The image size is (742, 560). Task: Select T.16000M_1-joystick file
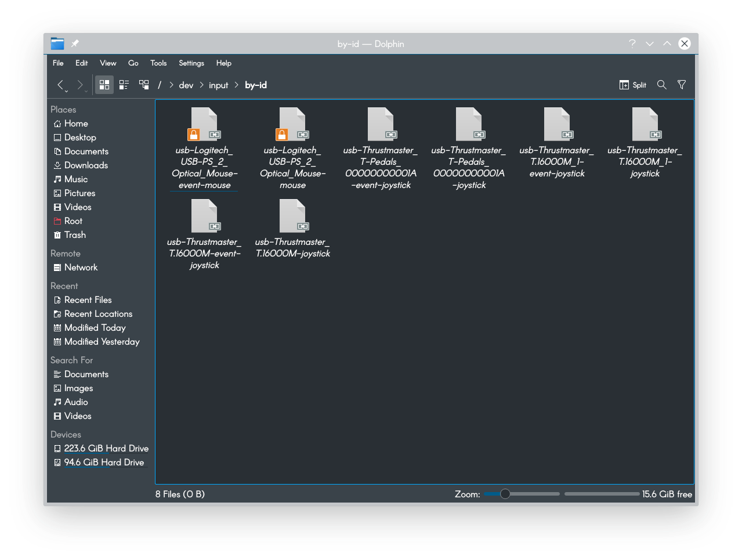point(645,143)
